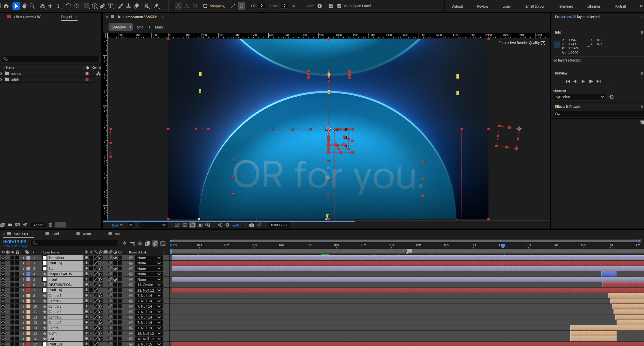
Task: Play the preview
Action: pyautogui.click(x=583, y=81)
